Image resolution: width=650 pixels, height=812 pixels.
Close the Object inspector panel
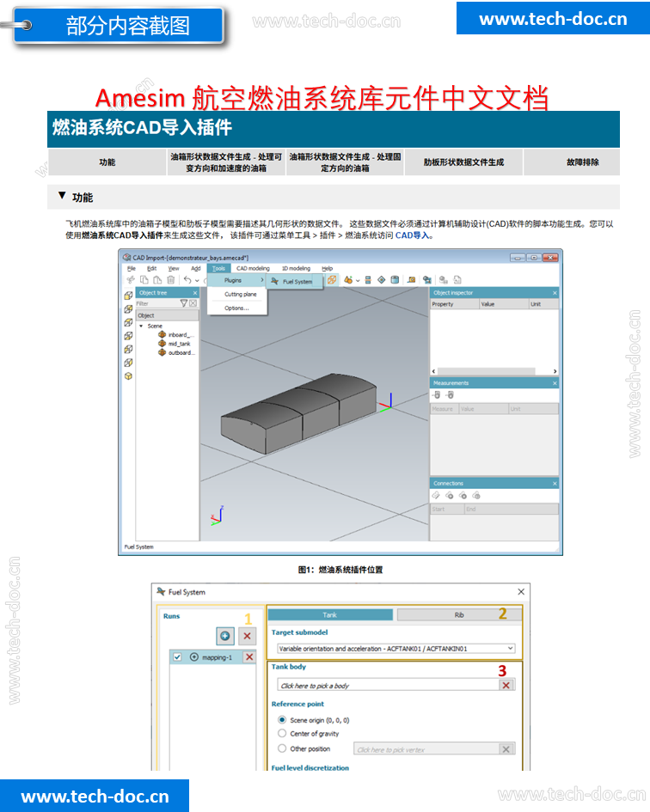pyautogui.click(x=555, y=293)
